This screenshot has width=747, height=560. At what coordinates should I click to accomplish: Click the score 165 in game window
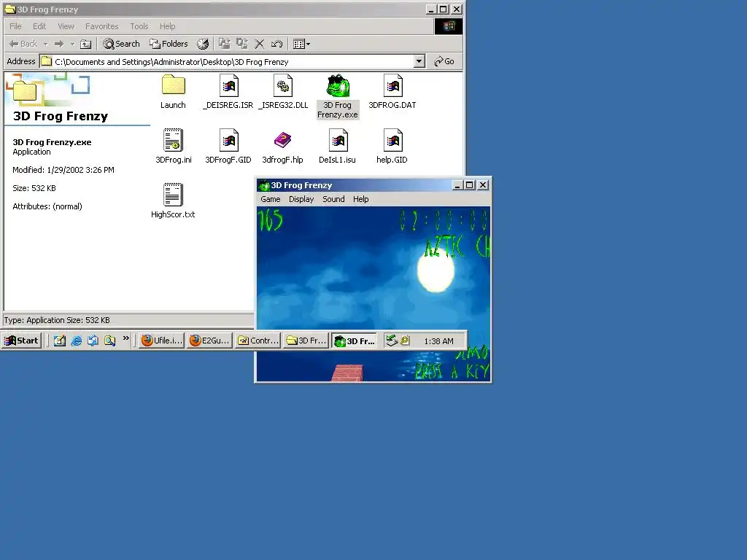point(271,220)
